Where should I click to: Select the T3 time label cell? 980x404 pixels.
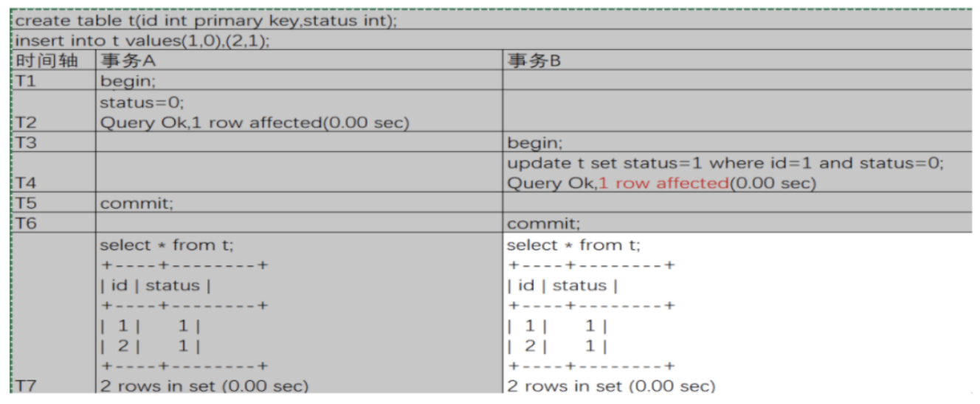click(x=54, y=142)
